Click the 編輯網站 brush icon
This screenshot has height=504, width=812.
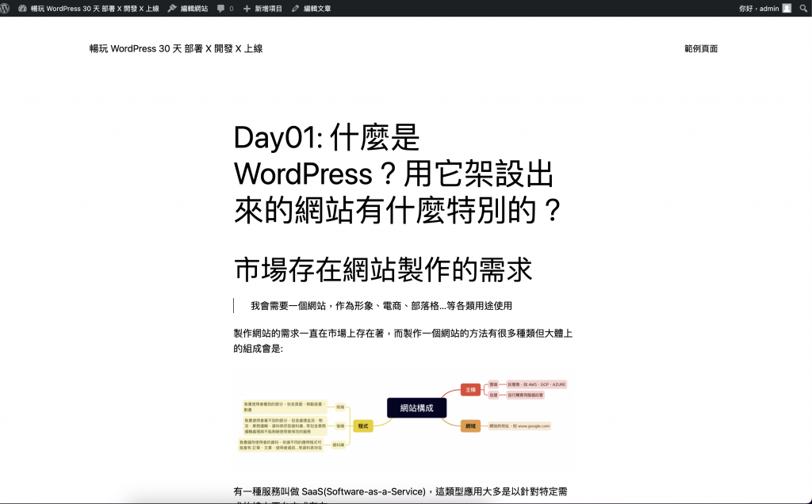172,8
